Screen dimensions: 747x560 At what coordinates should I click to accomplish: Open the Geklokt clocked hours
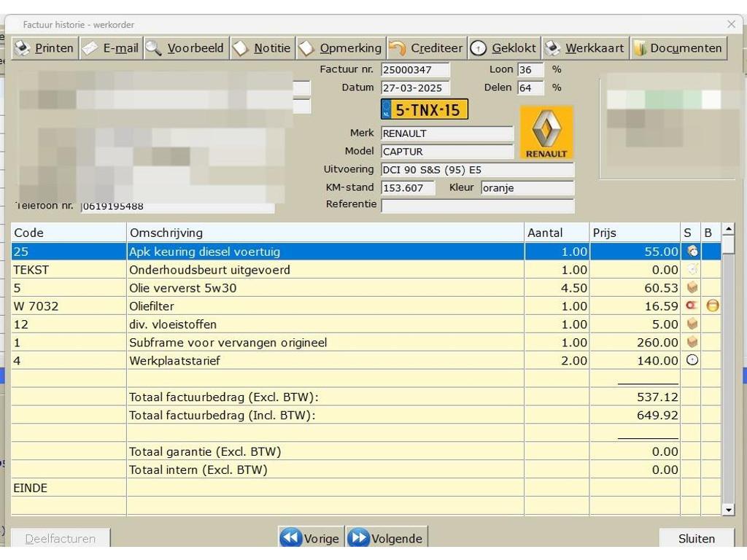click(504, 48)
